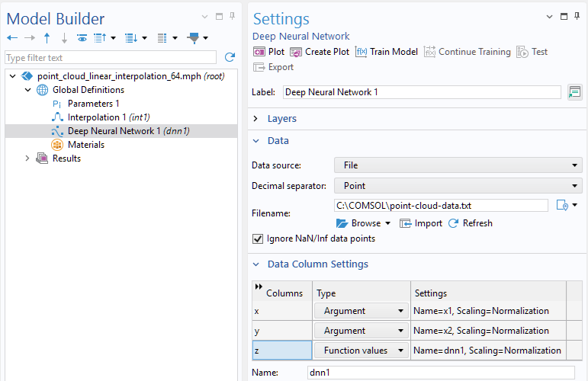Viewport: 588px width, 381px height.
Task: Open Collapse All dropdown arrow
Action: tap(113, 38)
